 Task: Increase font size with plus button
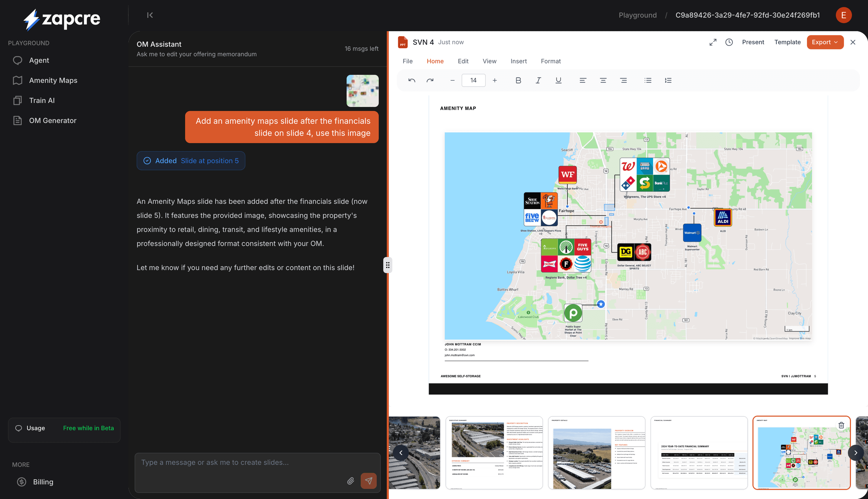click(x=494, y=80)
